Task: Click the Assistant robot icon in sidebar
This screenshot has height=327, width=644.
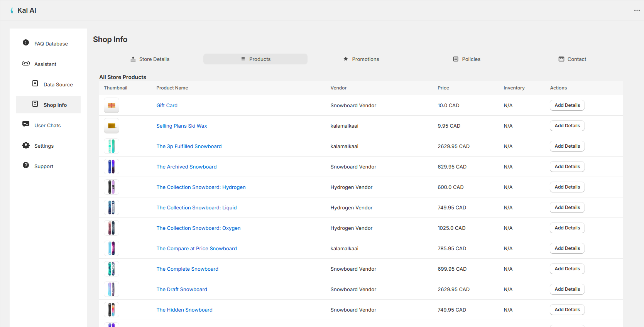Action: pyautogui.click(x=26, y=64)
